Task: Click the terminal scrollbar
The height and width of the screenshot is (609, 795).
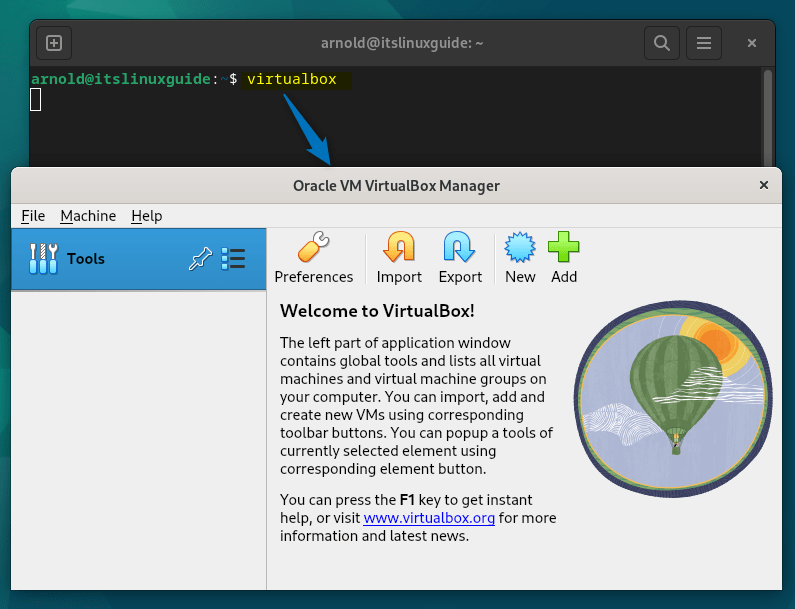Action: click(768, 118)
